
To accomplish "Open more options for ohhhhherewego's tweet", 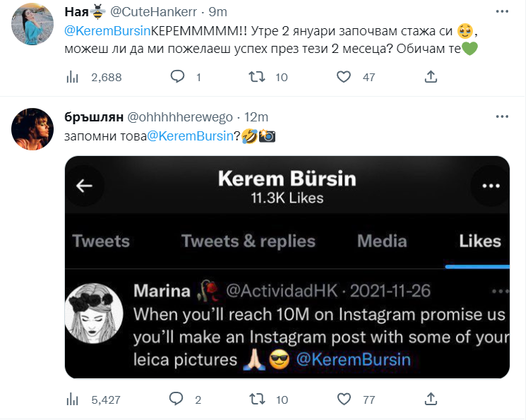I will 501,117.
